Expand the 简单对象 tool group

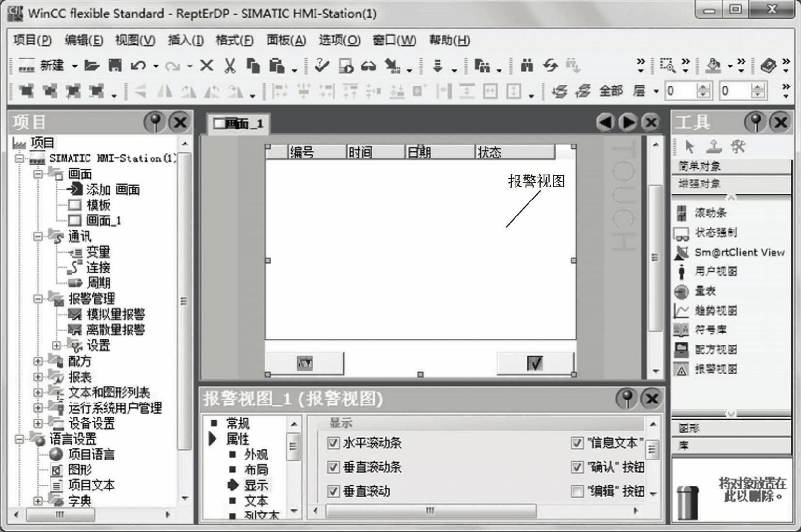tap(731, 167)
